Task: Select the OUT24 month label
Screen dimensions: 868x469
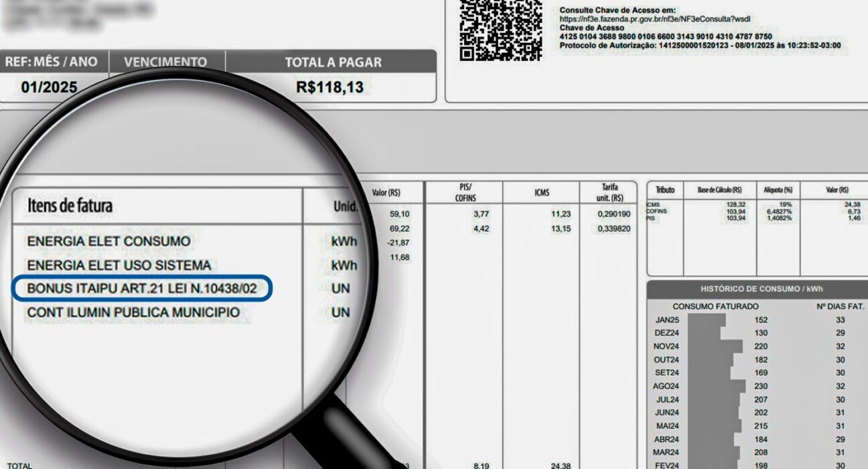Action: 666,360
